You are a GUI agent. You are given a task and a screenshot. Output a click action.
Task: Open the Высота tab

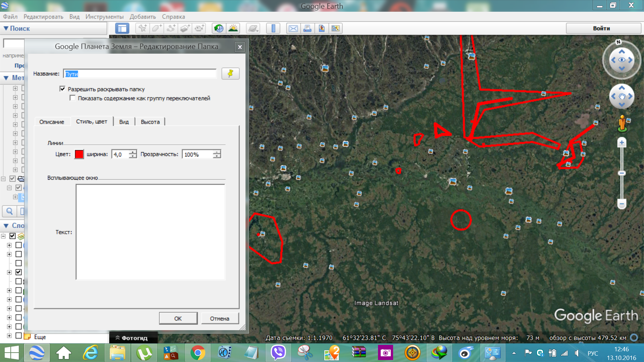pyautogui.click(x=150, y=122)
